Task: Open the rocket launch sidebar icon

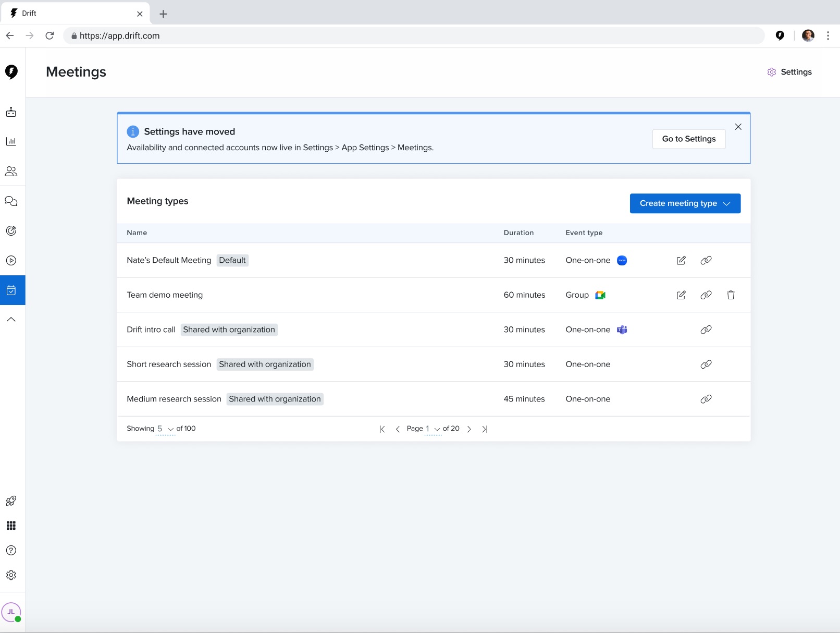Action: point(11,501)
